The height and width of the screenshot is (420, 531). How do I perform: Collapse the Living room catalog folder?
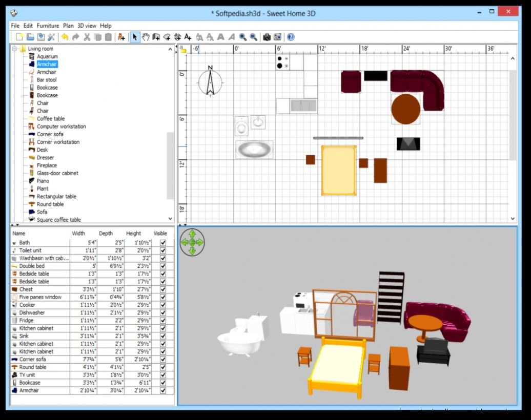pos(14,49)
